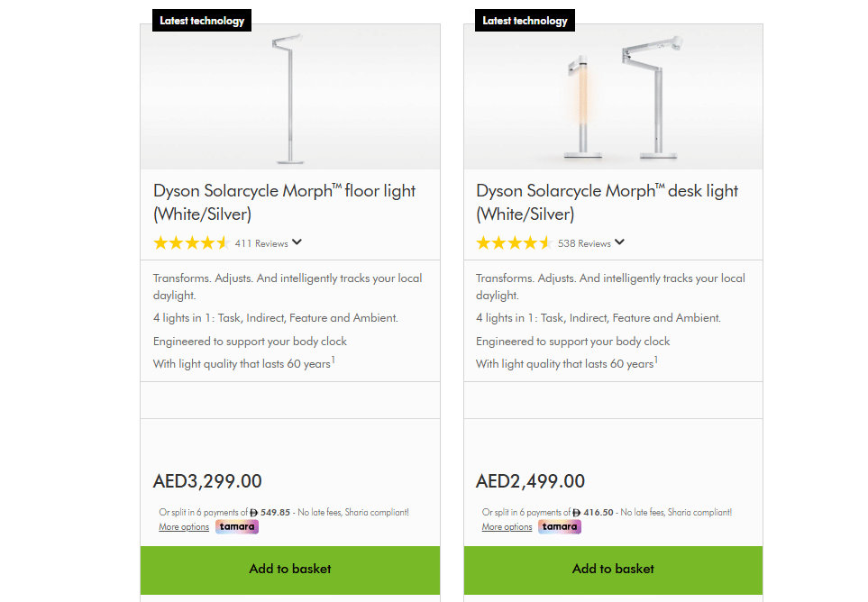Open More options under the floor light price
The image size is (868, 602).
184,527
